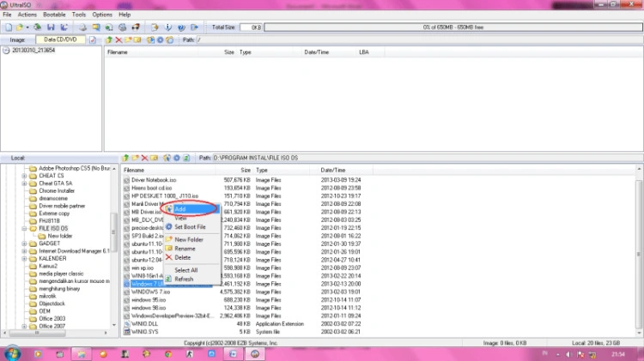Click the Data CD/DVD image type button
The width and height of the screenshot is (644, 361).
click(x=60, y=39)
